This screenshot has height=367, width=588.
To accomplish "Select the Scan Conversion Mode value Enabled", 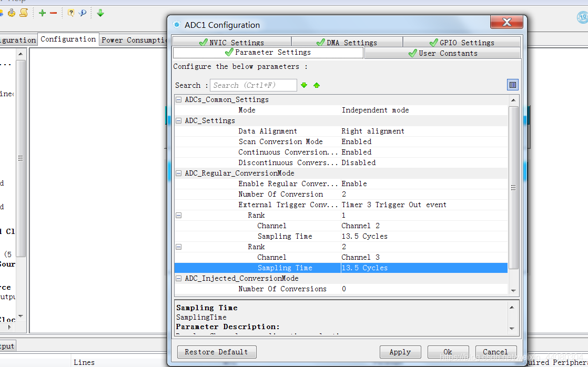I will tap(357, 141).
